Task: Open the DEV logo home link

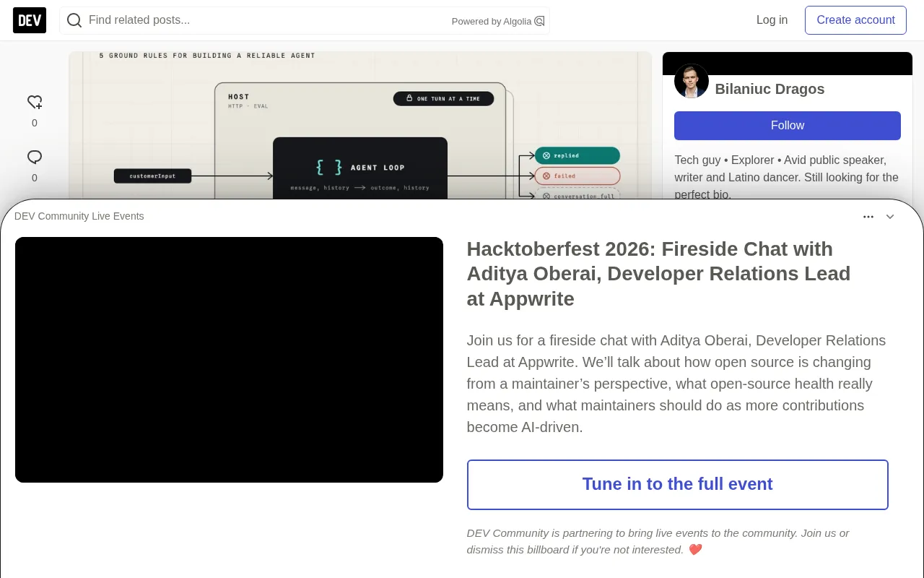Action: click(x=30, y=20)
